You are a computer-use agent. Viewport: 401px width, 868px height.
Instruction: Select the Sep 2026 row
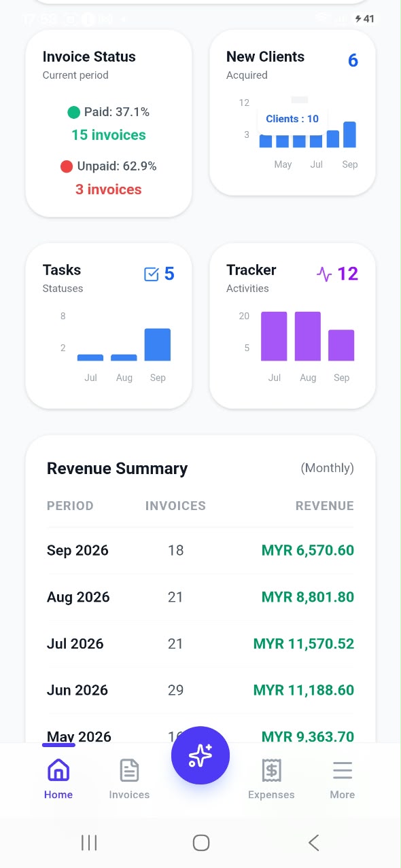[x=201, y=551]
